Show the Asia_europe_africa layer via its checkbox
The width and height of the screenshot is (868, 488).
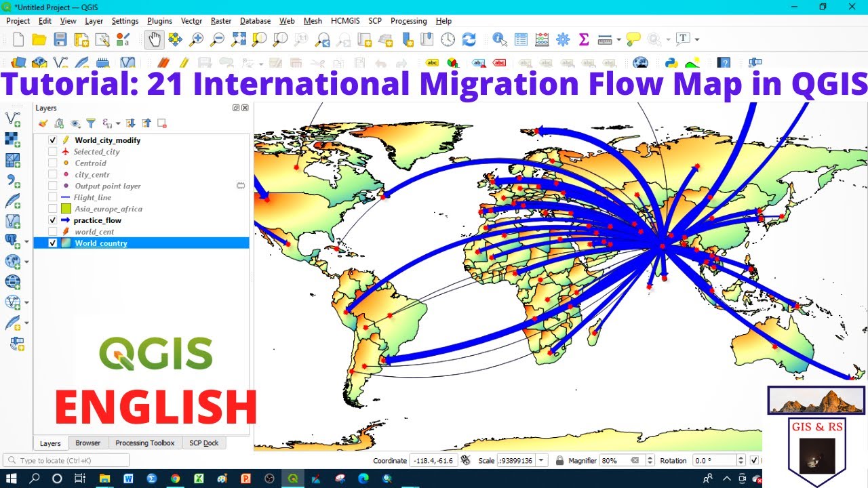pos(52,209)
